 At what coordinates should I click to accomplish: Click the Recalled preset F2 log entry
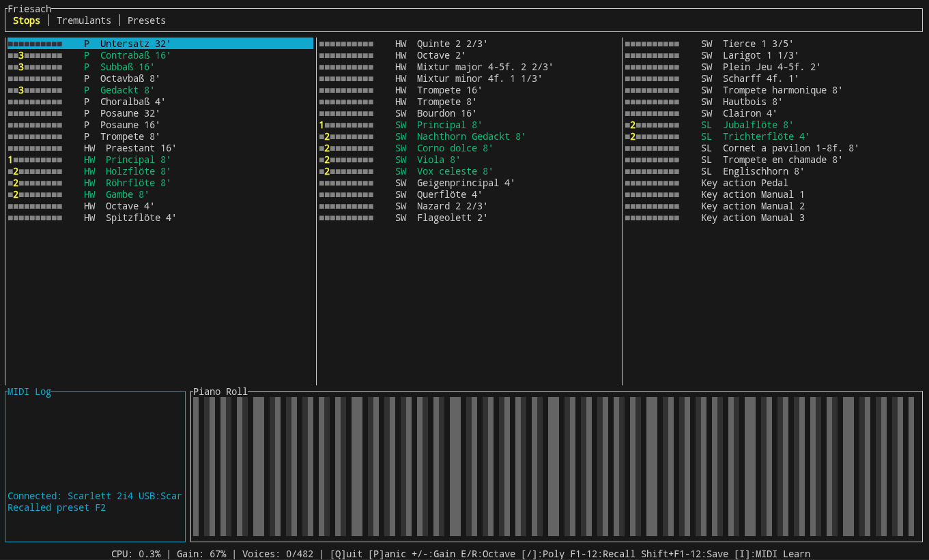click(57, 507)
